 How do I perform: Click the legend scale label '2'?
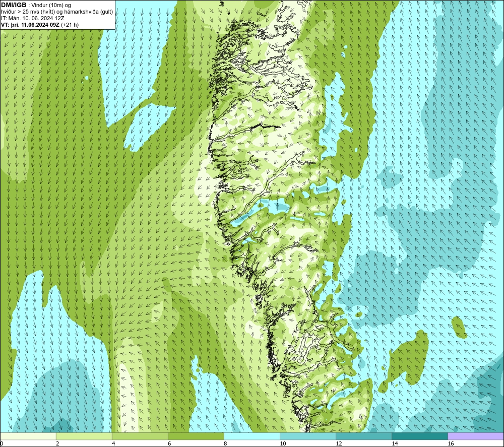coord(57,444)
